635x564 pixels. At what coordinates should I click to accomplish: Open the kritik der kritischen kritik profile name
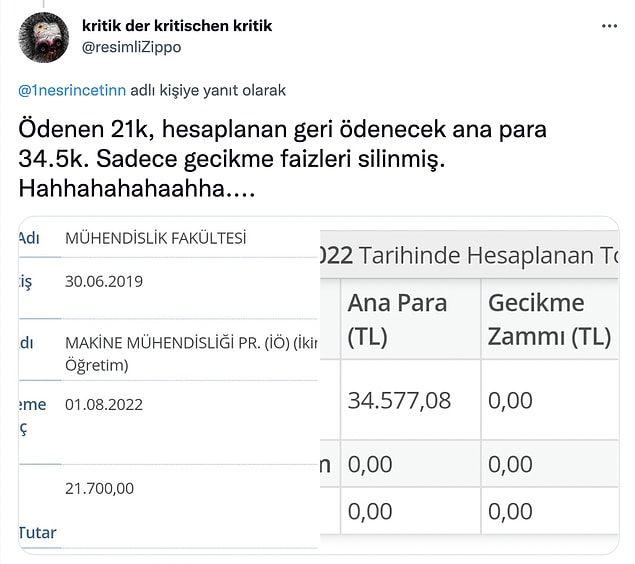pos(177,26)
